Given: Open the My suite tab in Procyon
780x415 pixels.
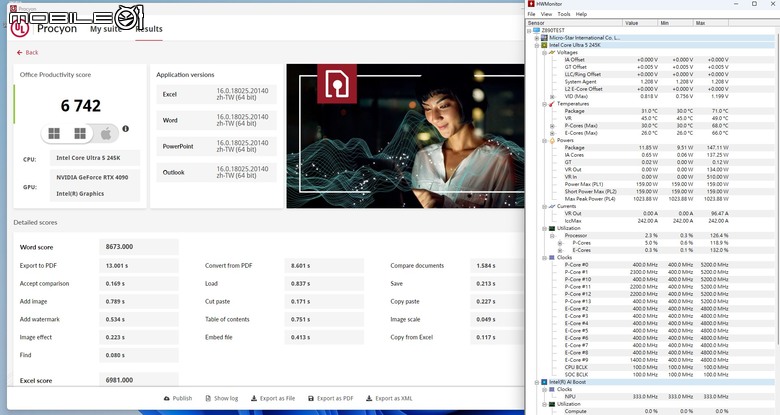Looking at the screenshot, I should pyautogui.click(x=105, y=29).
